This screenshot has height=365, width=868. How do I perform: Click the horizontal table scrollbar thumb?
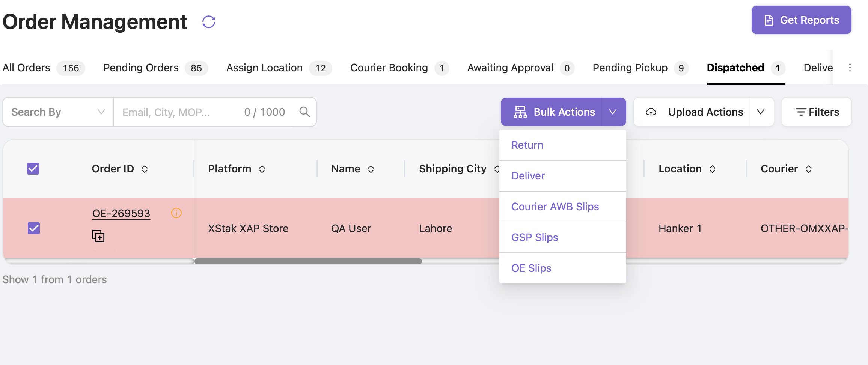308,261
